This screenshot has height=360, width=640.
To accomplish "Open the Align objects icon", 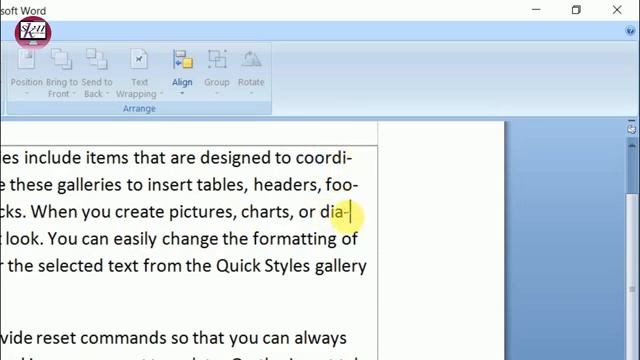I will [x=182, y=59].
